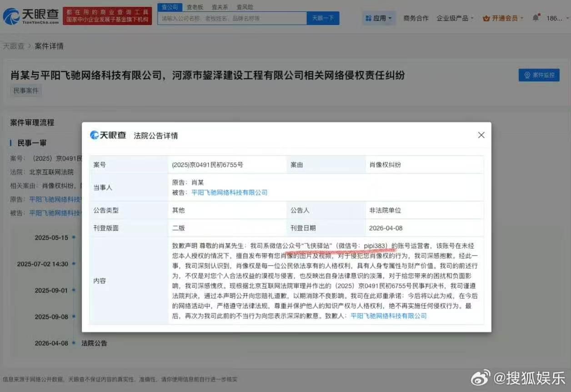This screenshot has width=571, height=392.
Task: Click the 被告 company link behind dialog
Action: tap(55, 212)
